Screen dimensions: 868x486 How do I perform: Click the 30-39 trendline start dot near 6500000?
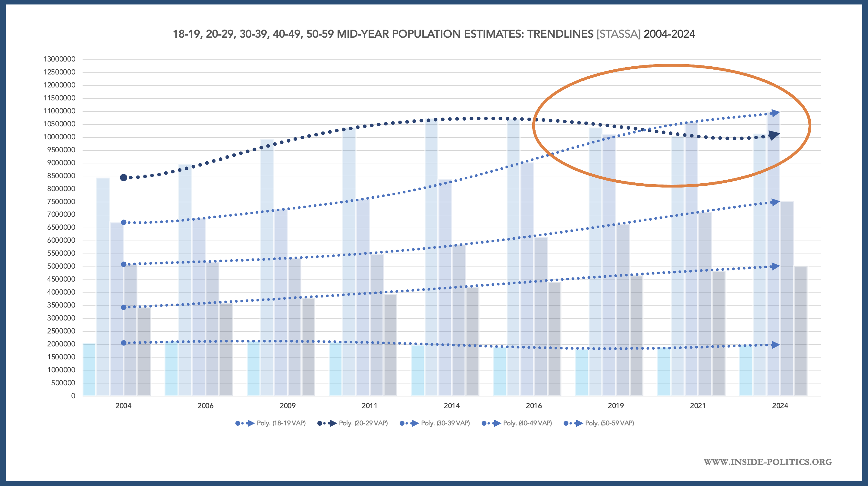coord(124,222)
